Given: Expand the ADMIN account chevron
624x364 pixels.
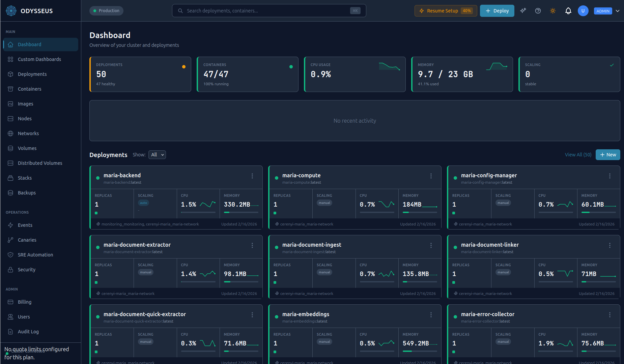Looking at the screenshot, I should pos(618,11).
